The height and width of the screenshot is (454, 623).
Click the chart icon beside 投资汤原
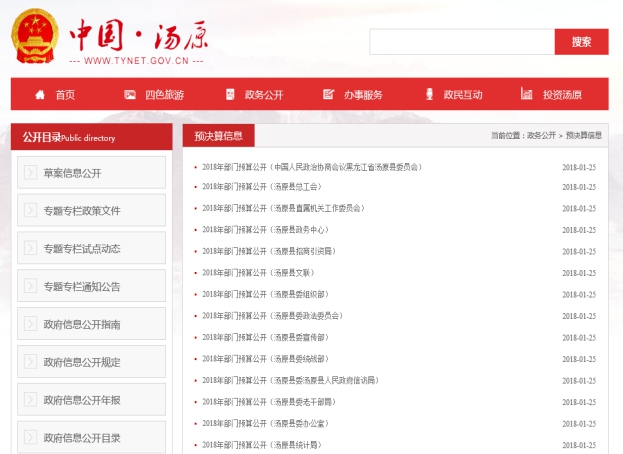point(527,95)
